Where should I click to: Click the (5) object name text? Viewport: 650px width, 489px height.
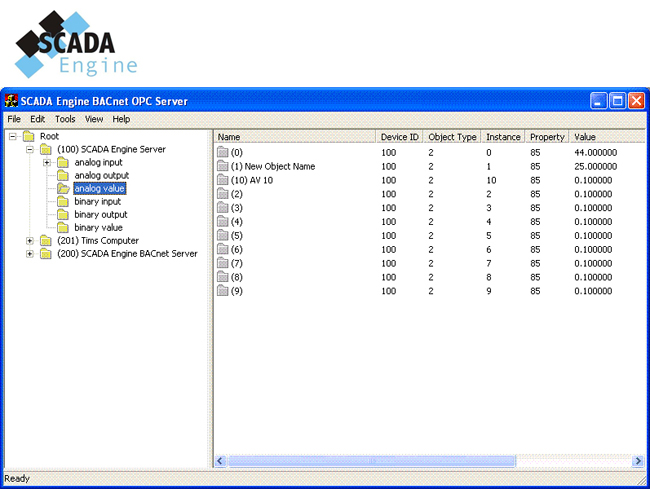click(x=237, y=235)
